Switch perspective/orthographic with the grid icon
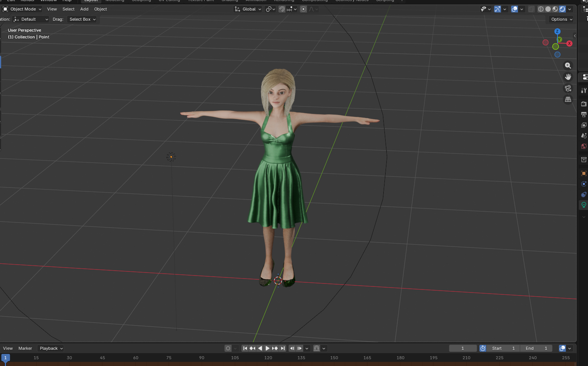The height and width of the screenshot is (366, 588). 568,100
